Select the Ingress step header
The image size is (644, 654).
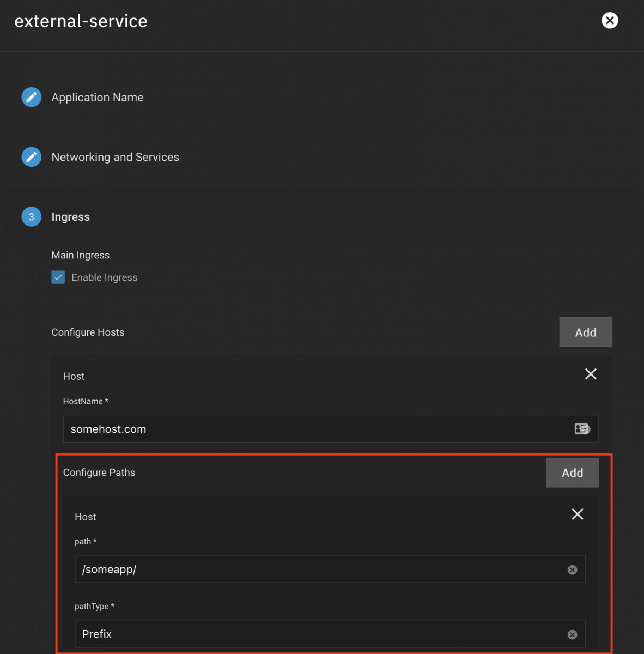click(71, 217)
